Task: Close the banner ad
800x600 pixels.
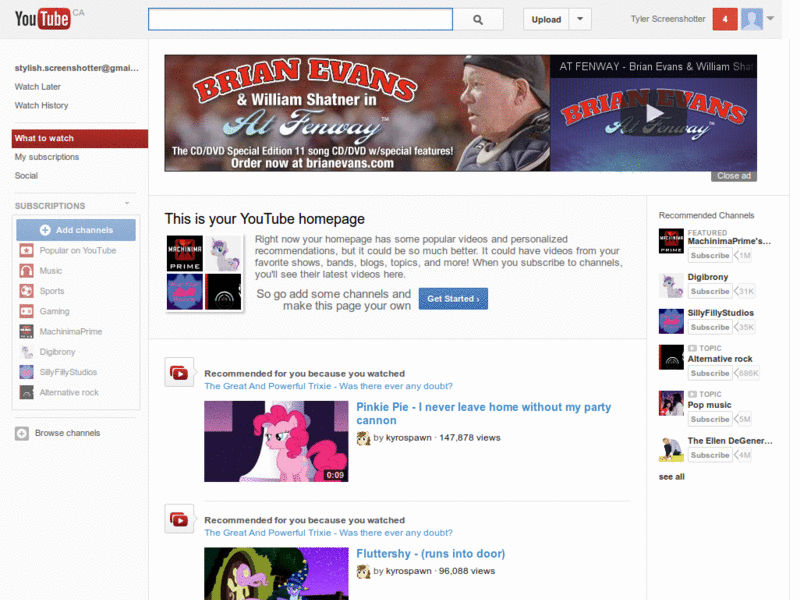Action: click(734, 176)
